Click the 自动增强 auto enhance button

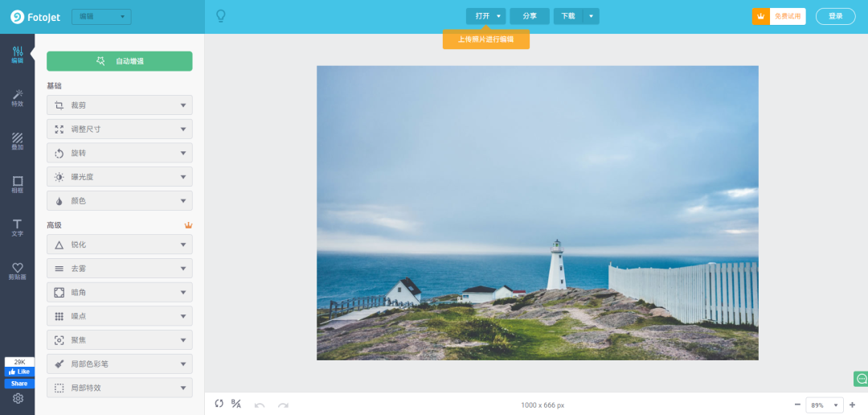[x=120, y=61]
